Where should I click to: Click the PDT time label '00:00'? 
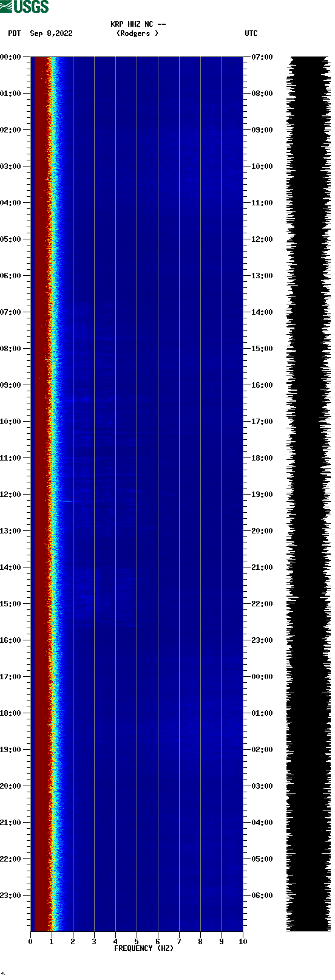[11, 57]
